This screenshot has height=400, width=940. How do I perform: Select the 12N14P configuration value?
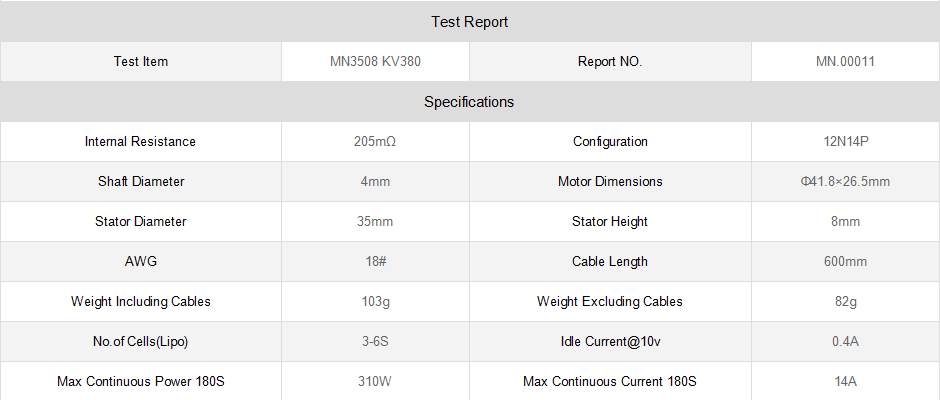(845, 142)
